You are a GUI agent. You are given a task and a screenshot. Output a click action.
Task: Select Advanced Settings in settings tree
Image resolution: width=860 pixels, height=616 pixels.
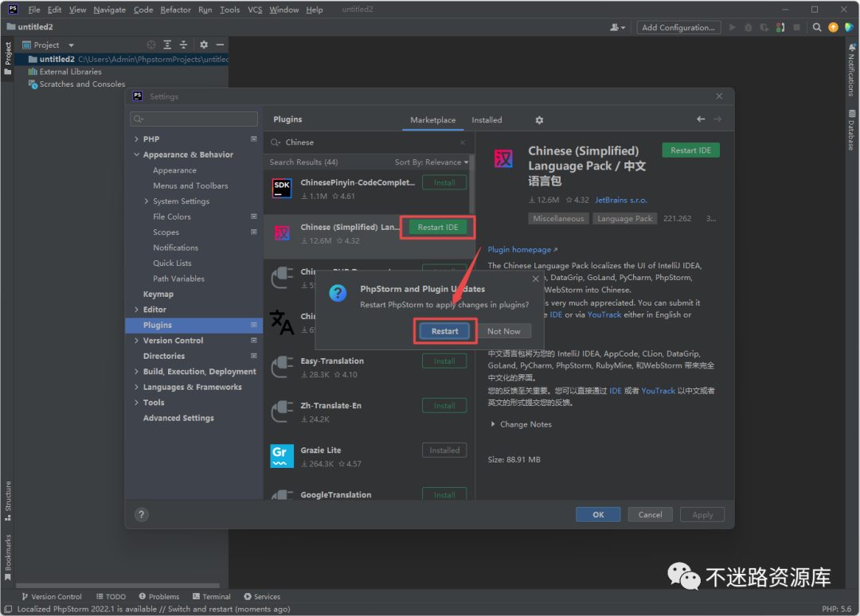[178, 418]
